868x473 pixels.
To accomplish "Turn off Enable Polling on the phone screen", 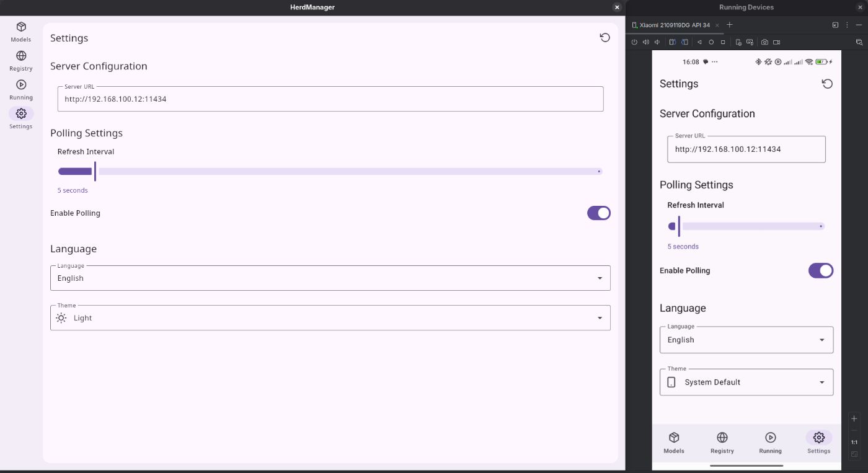I will tap(820, 270).
